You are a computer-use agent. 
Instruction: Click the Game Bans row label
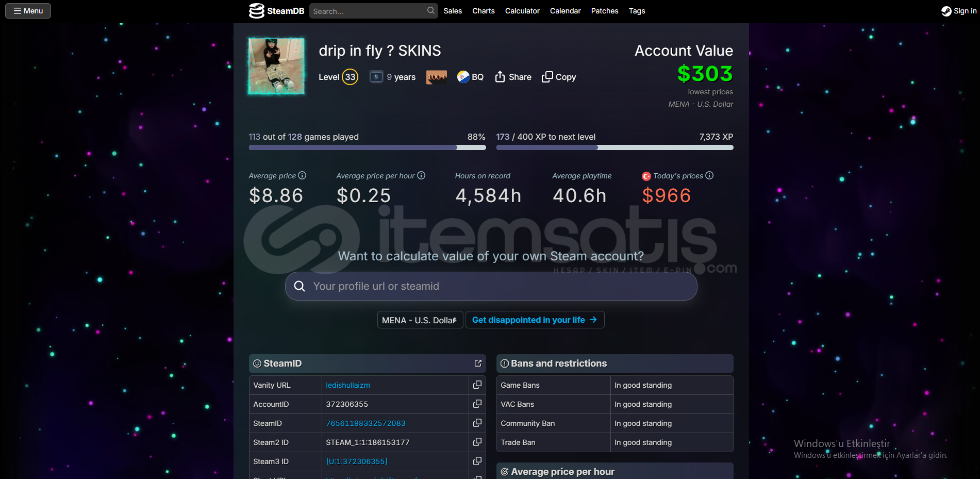click(520, 385)
